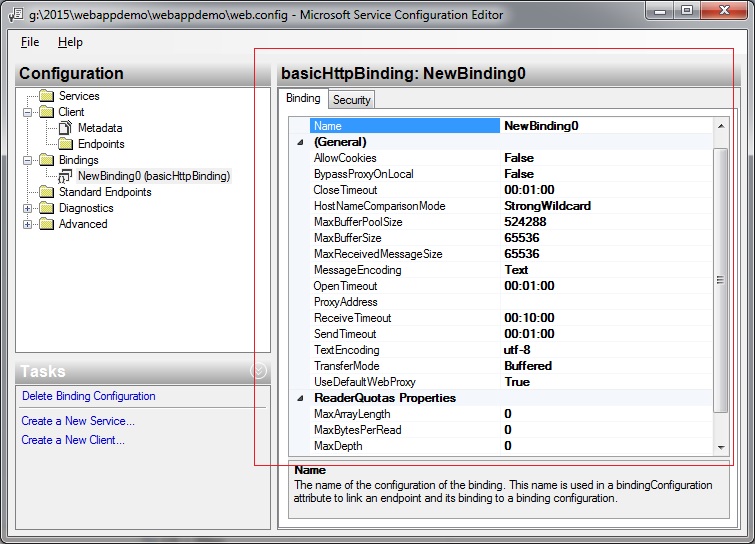Image resolution: width=755 pixels, height=544 pixels.
Task: Click the Bindings folder icon
Action: click(47, 160)
